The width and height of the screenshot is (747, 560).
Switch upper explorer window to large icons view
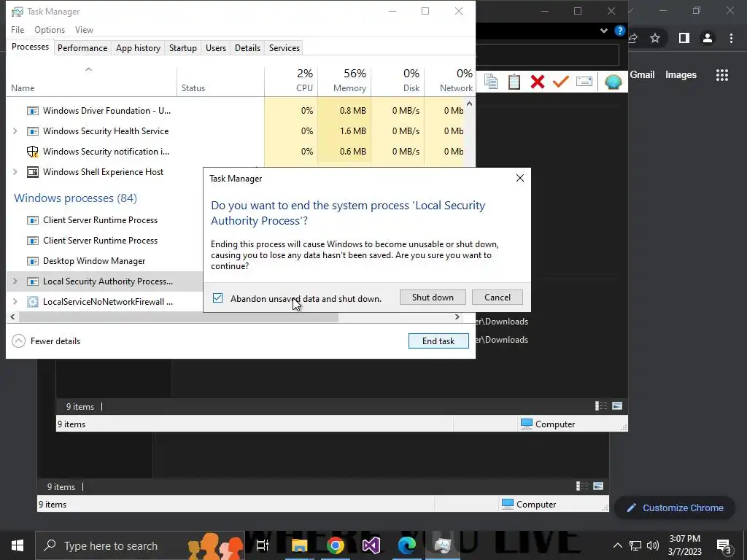[x=617, y=405]
